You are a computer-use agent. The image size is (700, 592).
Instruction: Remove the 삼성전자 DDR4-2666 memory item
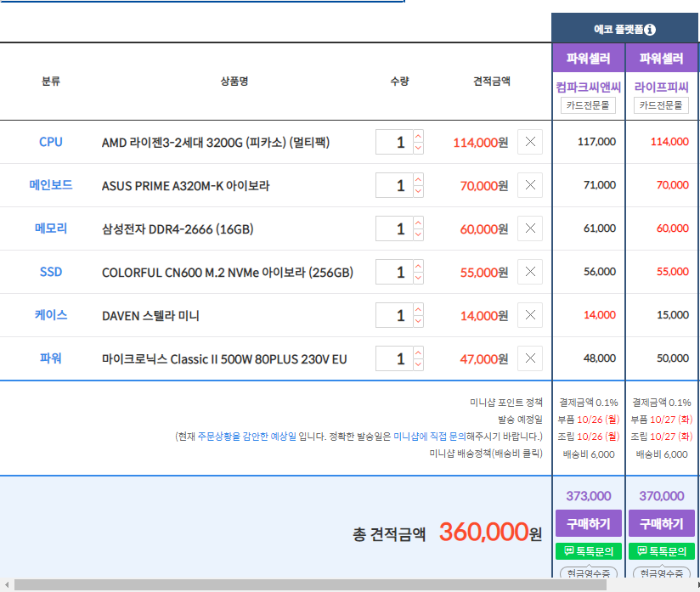click(x=530, y=228)
